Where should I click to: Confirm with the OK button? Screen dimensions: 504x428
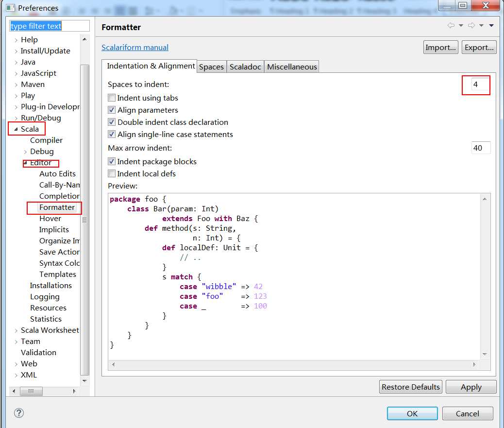tap(412, 413)
